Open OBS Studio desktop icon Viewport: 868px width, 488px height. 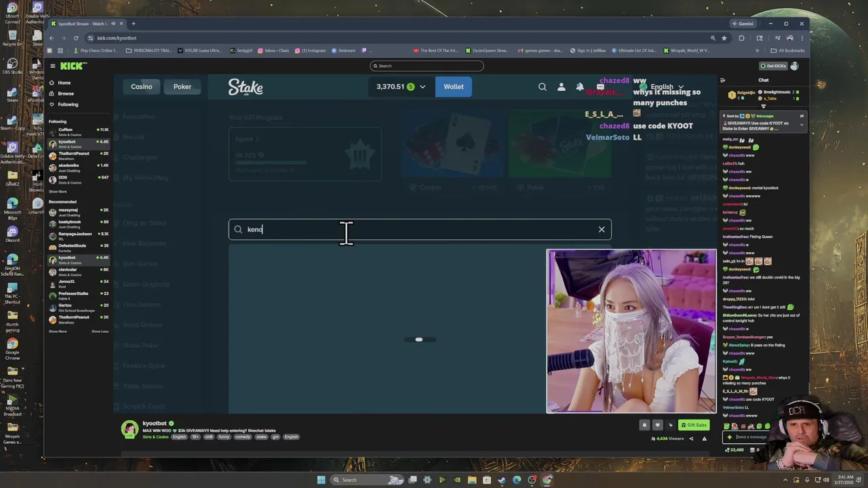[12, 65]
